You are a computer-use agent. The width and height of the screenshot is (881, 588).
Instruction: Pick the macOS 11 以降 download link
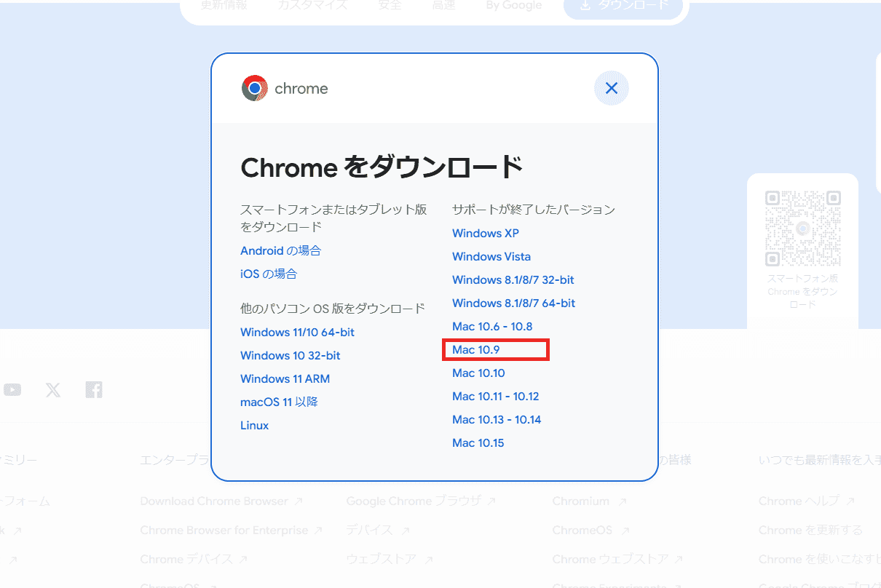279,402
